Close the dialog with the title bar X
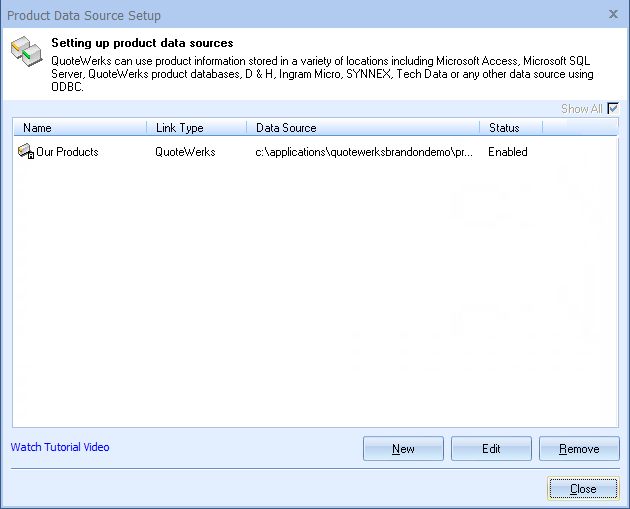The image size is (630, 509). [613, 14]
